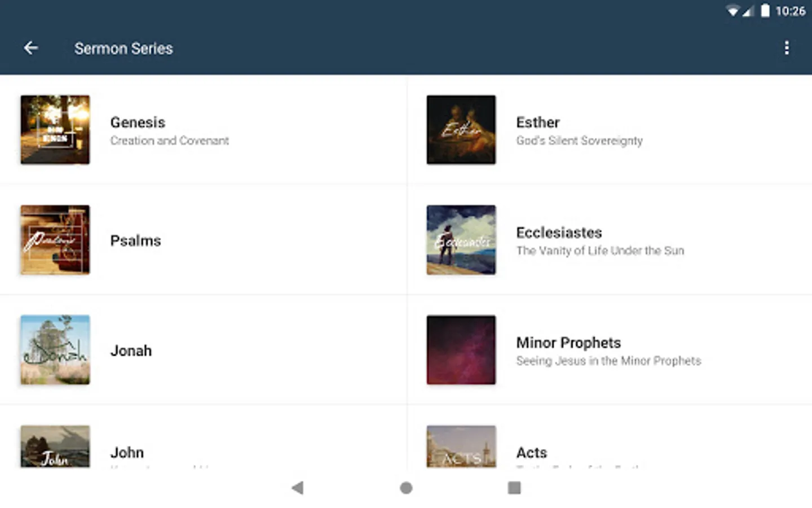Open the Genesis series title
The width and height of the screenshot is (812, 508).
138,122
